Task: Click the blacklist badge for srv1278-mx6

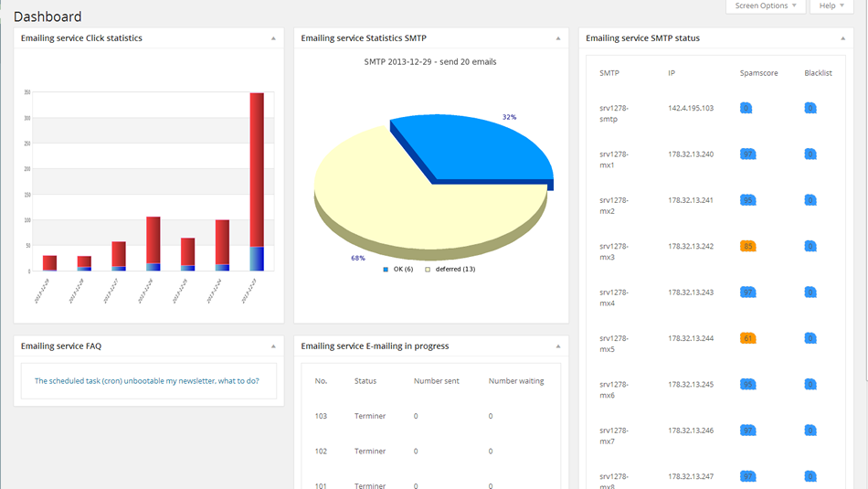Action: [x=810, y=384]
